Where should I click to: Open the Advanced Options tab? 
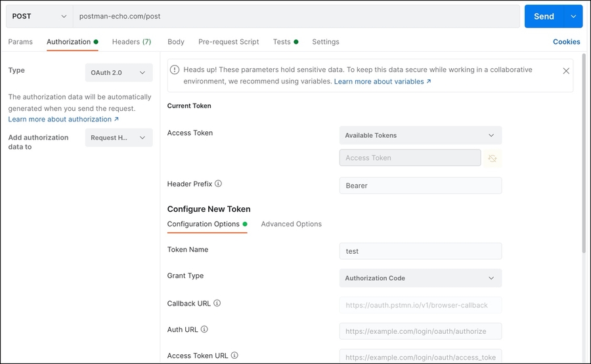[x=291, y=224]
